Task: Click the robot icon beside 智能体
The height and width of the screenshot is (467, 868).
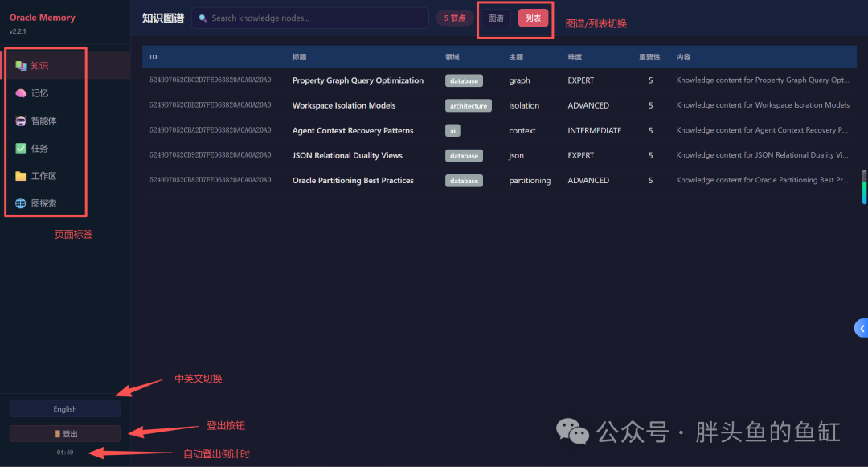Action: (x=20, y=121)
